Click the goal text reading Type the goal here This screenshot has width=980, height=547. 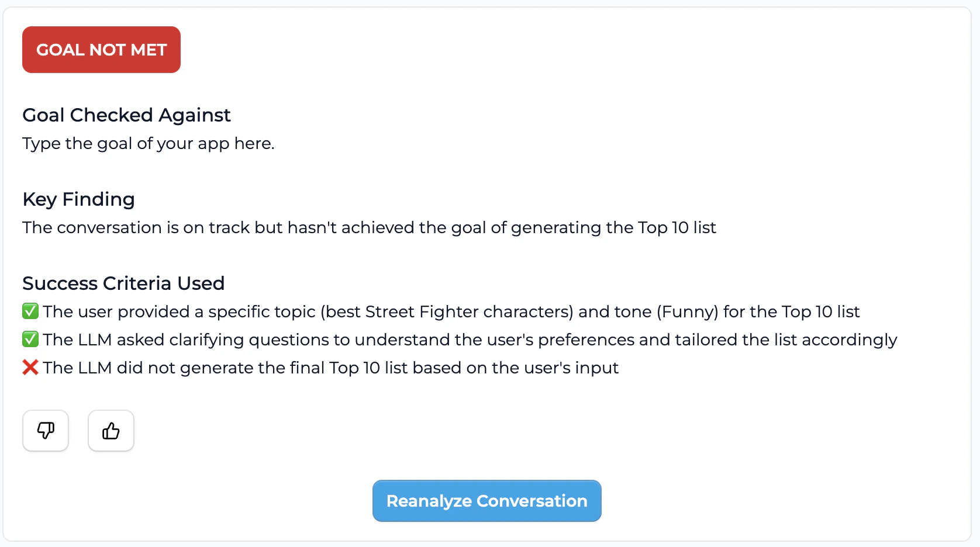point(148,143)
